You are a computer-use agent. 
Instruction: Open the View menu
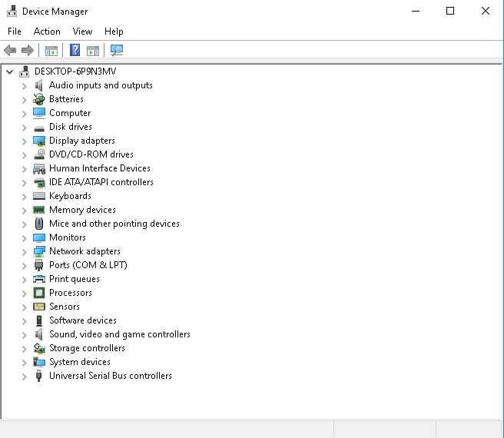(x=83, y=32)
